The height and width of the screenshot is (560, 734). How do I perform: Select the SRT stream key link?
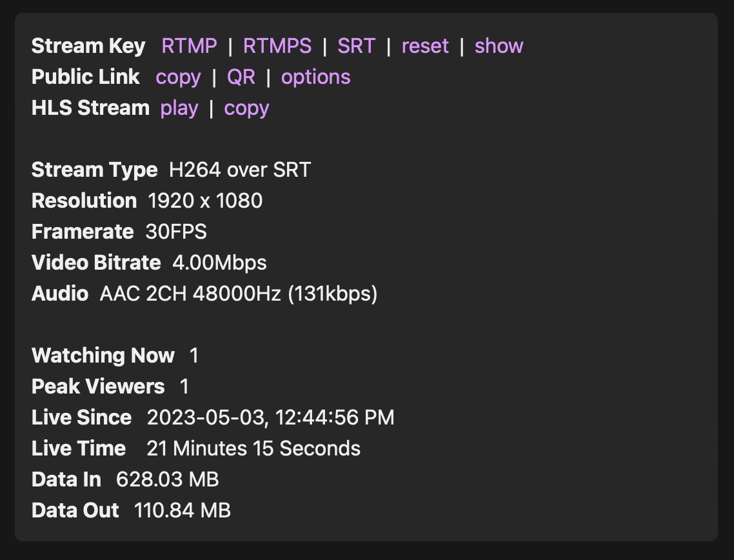coord(356,46)
